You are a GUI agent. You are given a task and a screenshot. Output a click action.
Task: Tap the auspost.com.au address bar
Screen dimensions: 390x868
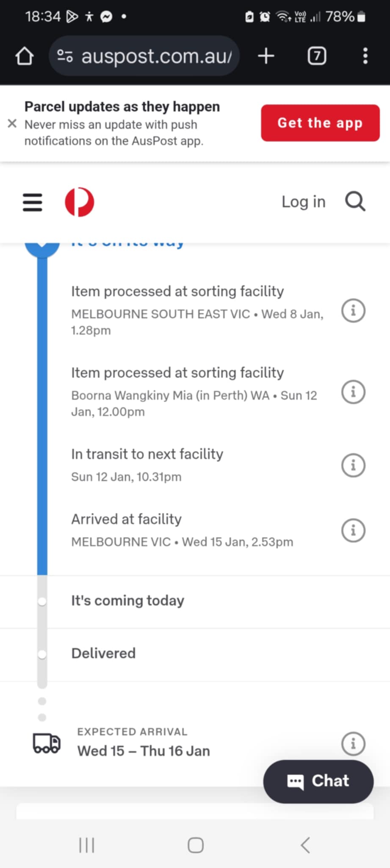tap(144, 56)
